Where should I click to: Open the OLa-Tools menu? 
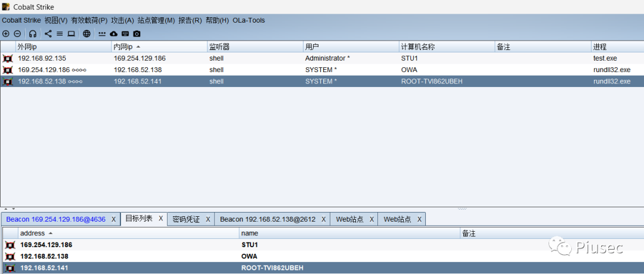pyautogui.click(x=249, y=20)
